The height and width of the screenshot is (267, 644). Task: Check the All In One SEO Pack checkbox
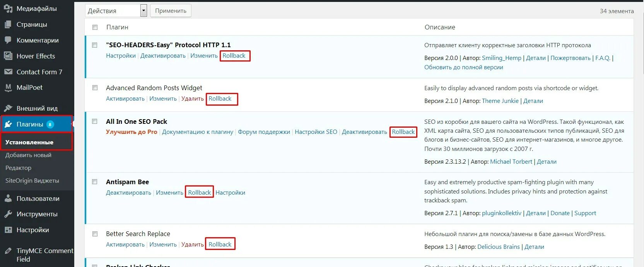95,122
